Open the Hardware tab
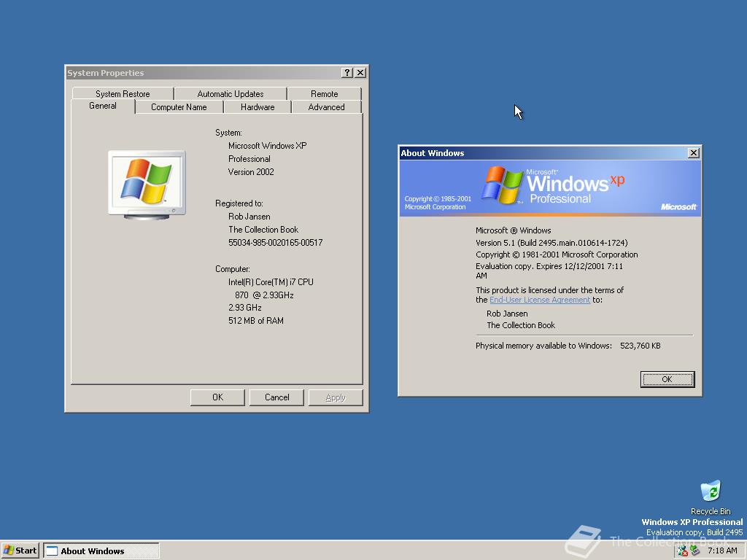This screenshot has height=560, width=747. 256,106
